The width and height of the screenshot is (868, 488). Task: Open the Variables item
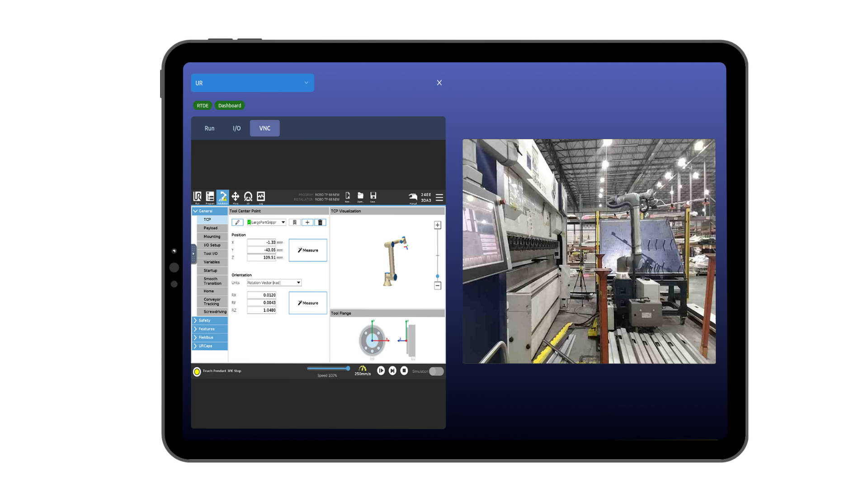[212, 262]
